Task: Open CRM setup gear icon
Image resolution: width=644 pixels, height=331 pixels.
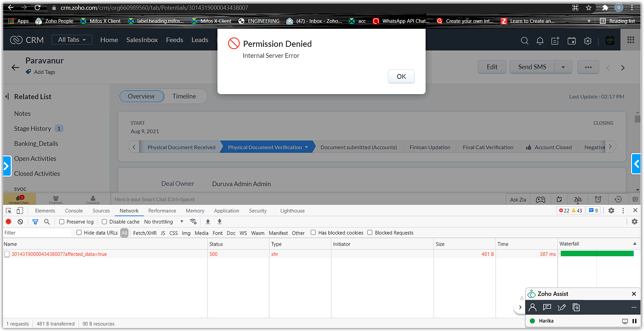Action: click(587, 41)
